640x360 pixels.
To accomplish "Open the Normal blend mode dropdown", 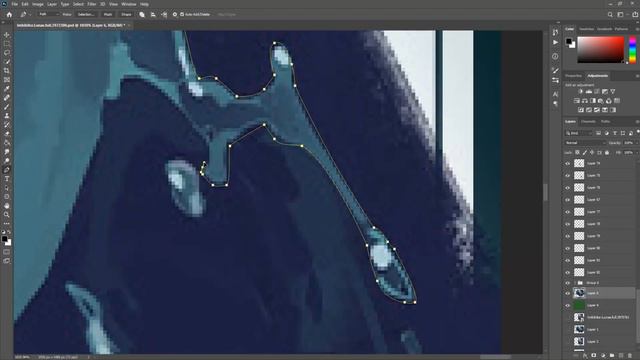I will 585,143.
